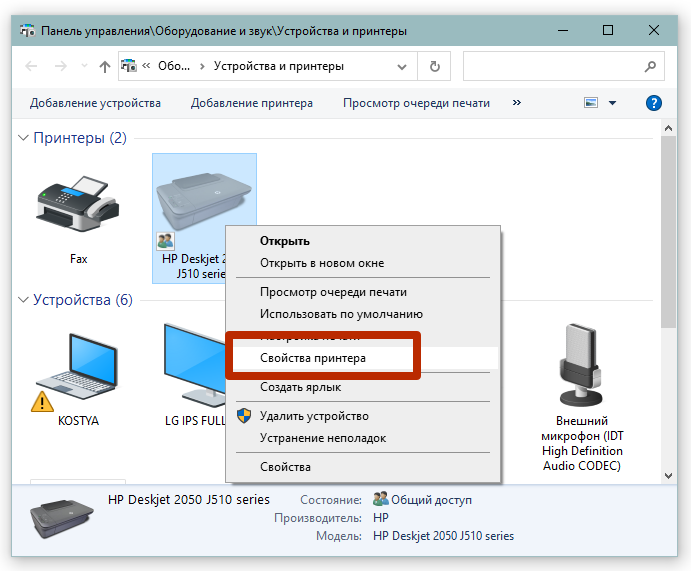691x571 pixels.
Task: Select the external microphone device icon
Action: pyautogui.click(x=582, y=365)
